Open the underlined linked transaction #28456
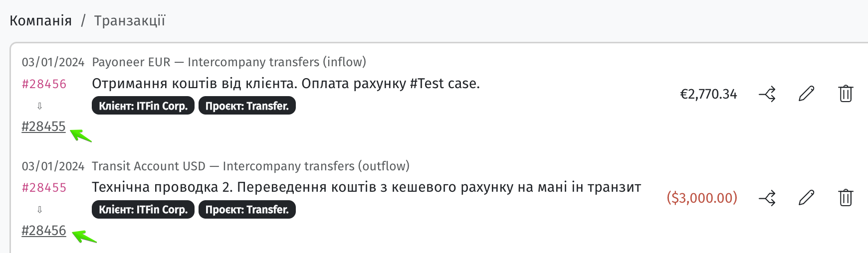The image size is (868, 253). click(43, 231)
